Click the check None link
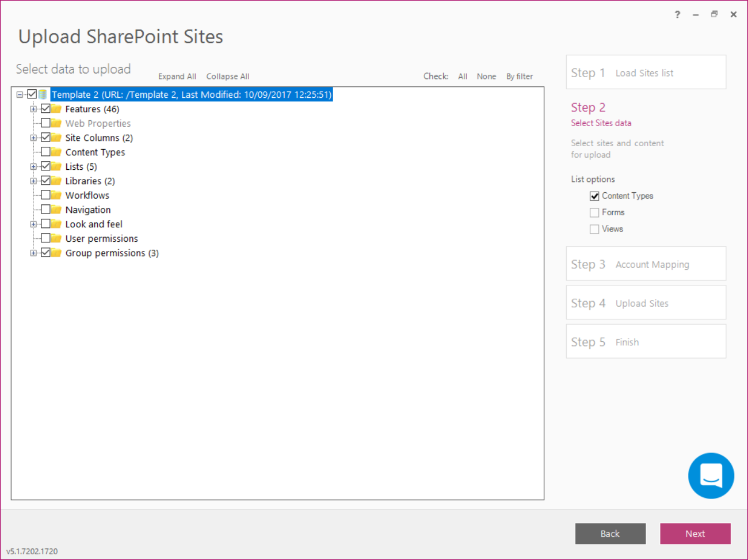Screen dimensions: 748x560 click(486, 77)
